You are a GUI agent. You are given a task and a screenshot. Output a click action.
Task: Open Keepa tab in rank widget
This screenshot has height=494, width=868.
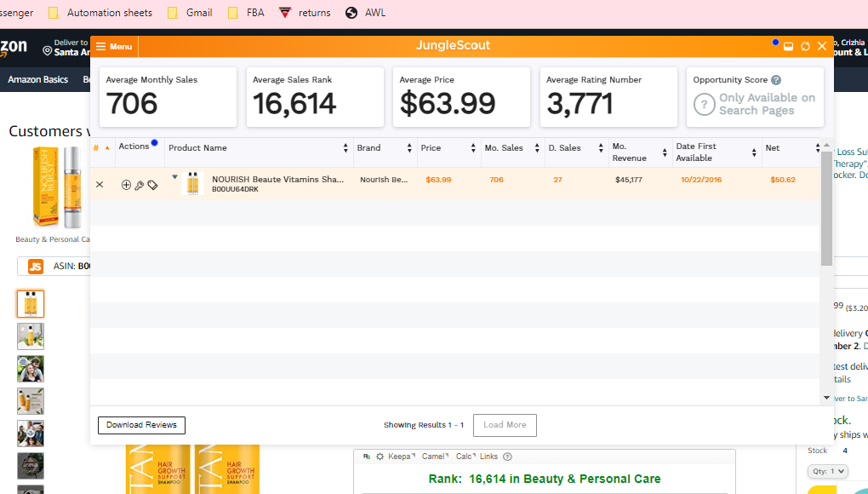[401, 457]
